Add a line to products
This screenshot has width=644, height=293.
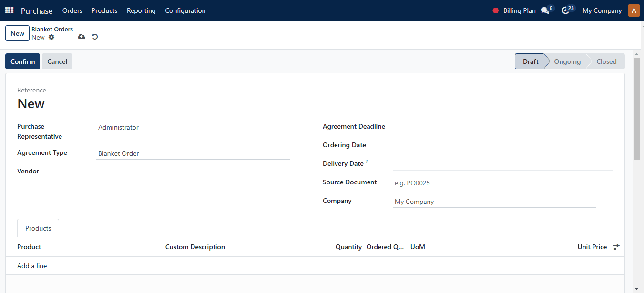tap(32, 266)
